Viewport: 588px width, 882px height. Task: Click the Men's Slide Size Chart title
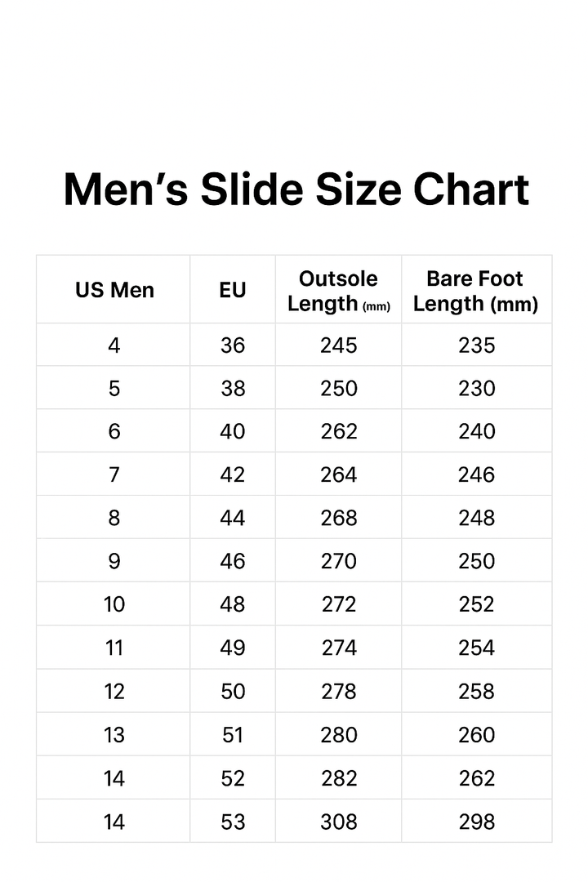tap(296, 189)
